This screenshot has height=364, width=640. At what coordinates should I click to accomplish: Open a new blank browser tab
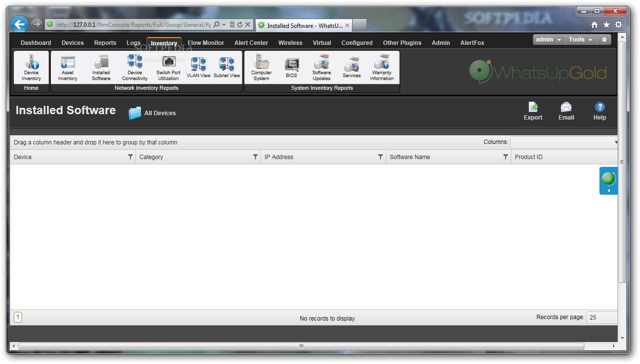pos(359,25)
